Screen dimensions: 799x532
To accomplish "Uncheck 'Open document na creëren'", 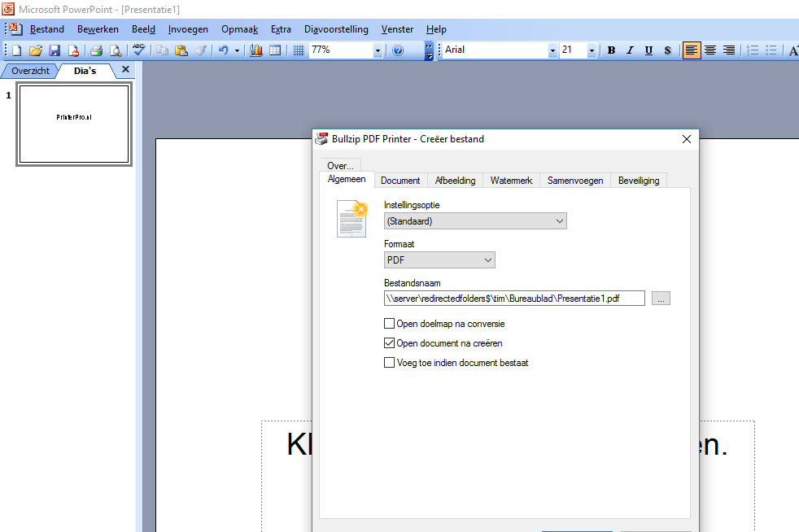I will tap(389, 343).
